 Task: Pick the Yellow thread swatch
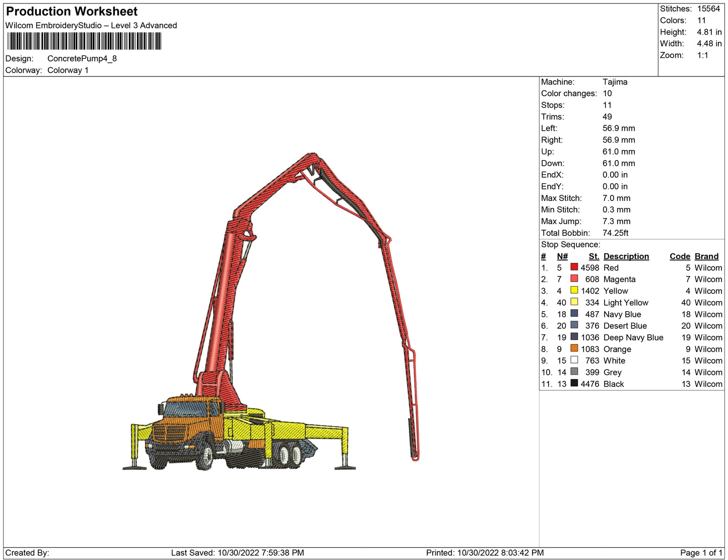pos(574,290)
